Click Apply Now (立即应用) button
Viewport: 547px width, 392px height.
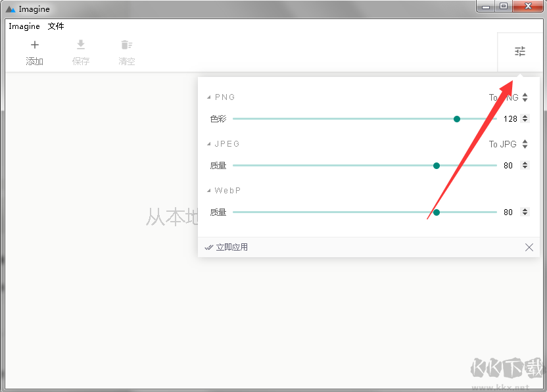[x=226, y=247]
